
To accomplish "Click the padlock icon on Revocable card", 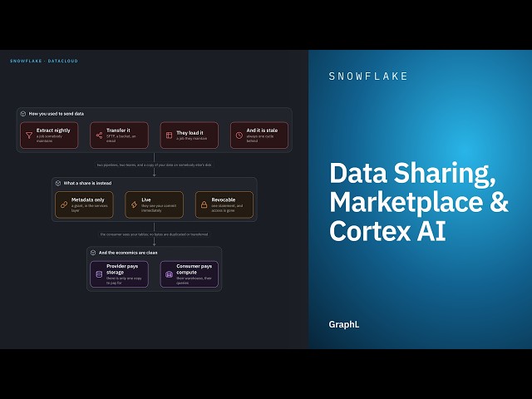I will [204, 204].
